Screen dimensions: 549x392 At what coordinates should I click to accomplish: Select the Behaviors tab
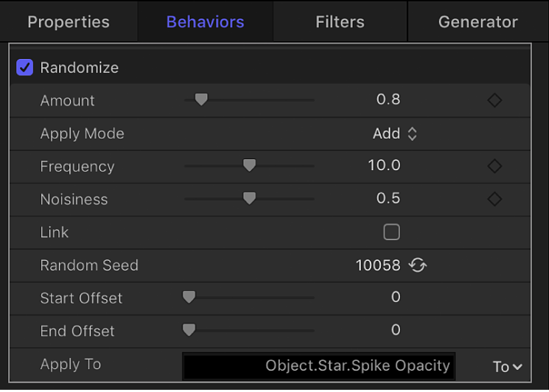coord(205,22)
